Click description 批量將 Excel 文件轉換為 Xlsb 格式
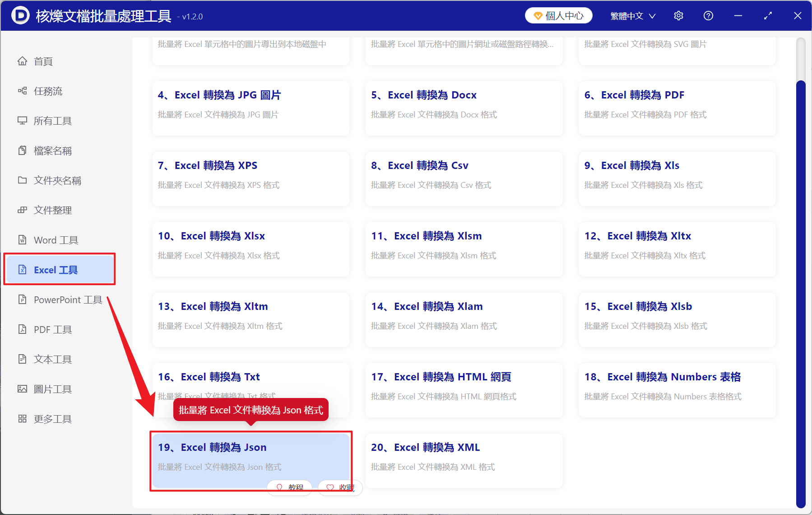812x515 pixels. [x=645, y=326]
